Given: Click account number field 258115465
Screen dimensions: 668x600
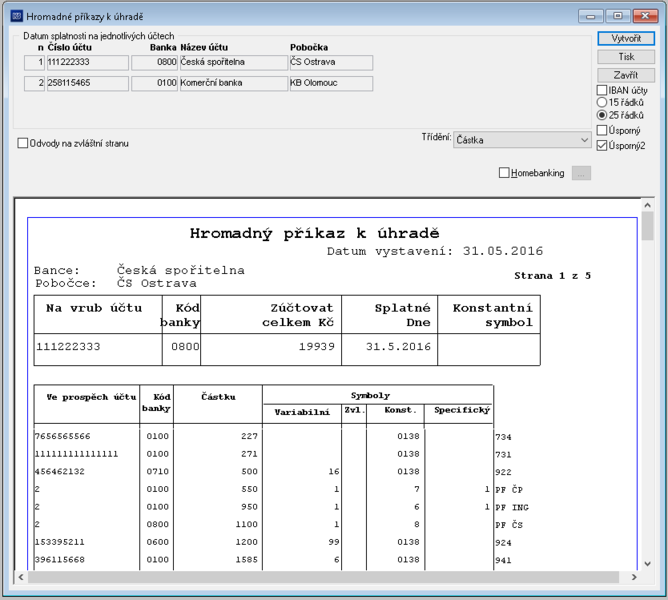Looking at the screenshot, I should click(x=87, y=83).
